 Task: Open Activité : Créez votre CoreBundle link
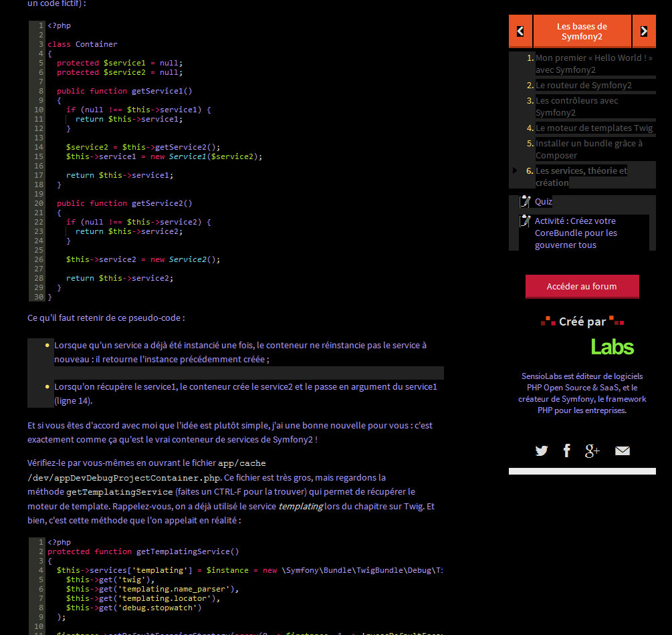[x=576, y=233]
